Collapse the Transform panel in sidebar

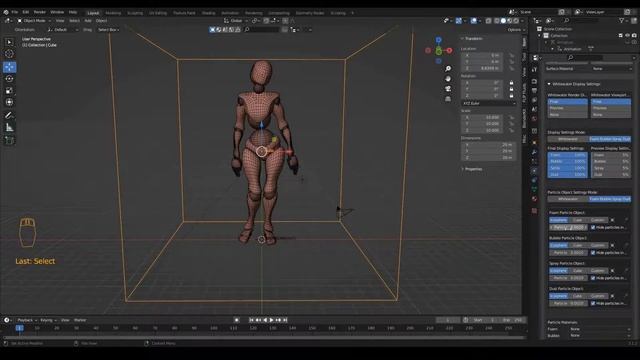click(x=462, y=38)
